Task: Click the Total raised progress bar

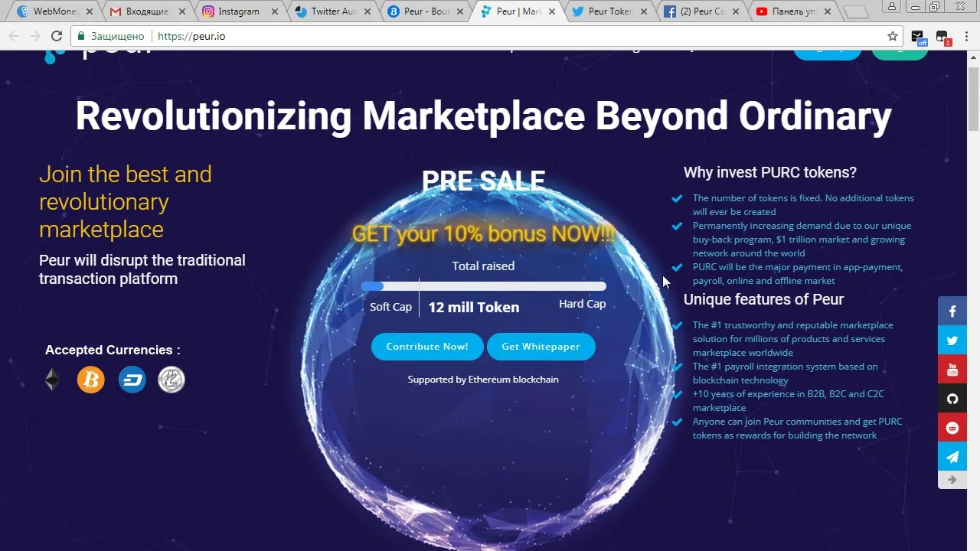Action: coord(484,286)
